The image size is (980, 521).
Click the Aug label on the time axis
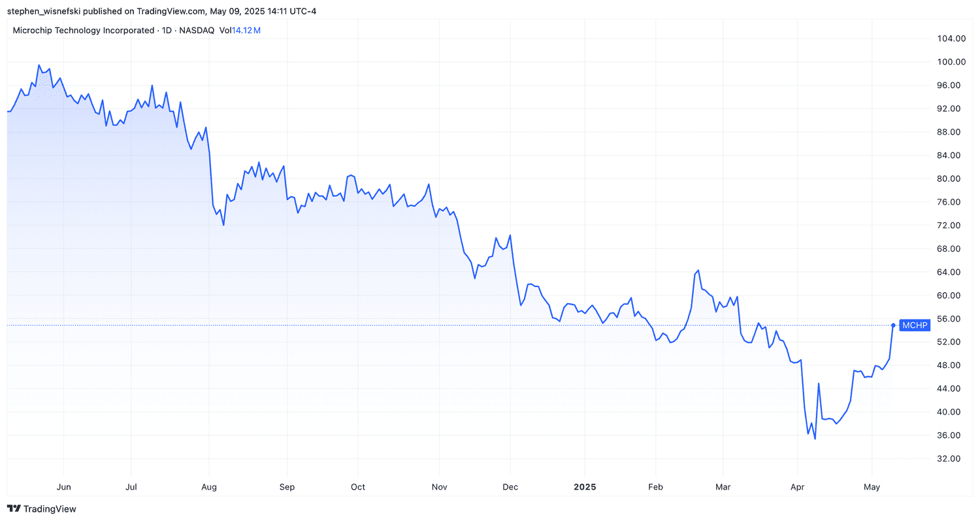[208, 487]
